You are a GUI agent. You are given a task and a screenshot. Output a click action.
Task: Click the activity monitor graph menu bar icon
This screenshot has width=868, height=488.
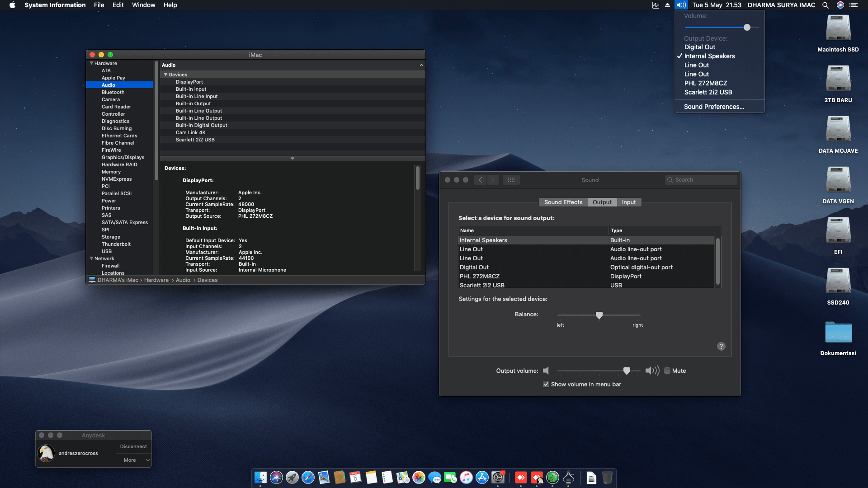pos(656,5)
